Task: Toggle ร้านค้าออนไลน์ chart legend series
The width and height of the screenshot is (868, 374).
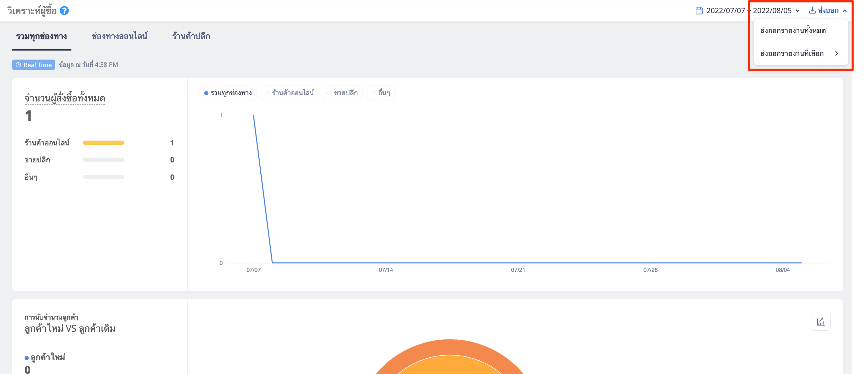Action: [290, 93]
